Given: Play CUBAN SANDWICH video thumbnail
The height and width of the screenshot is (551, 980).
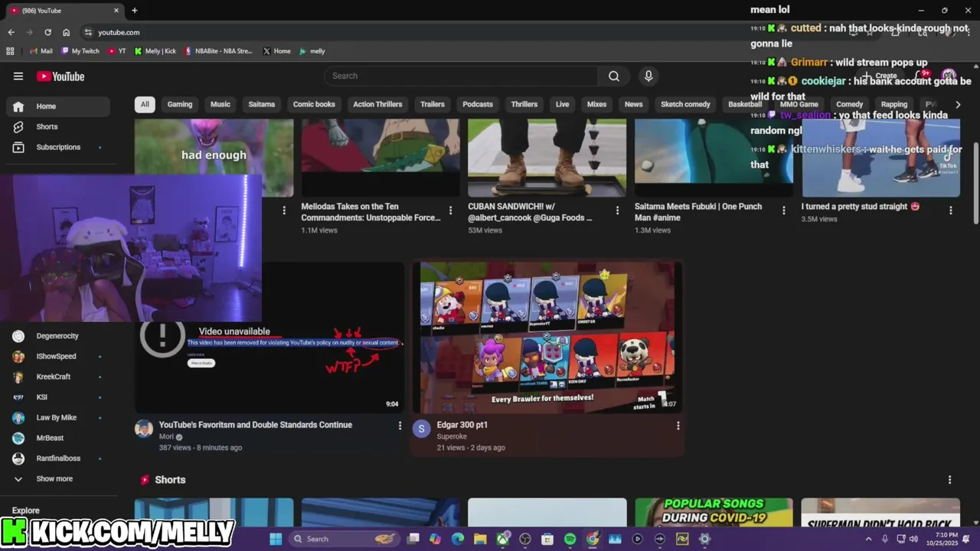Looking at the screenshot, I should point(547,157).
